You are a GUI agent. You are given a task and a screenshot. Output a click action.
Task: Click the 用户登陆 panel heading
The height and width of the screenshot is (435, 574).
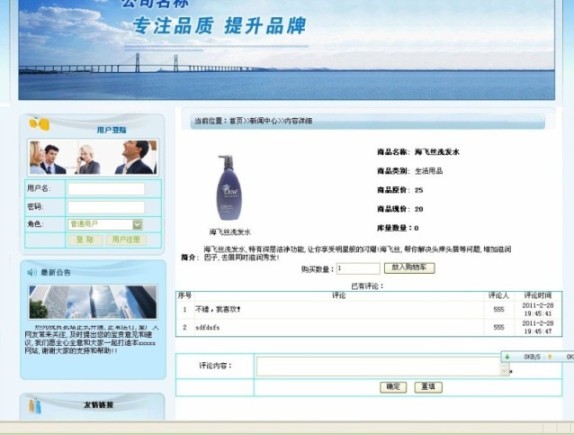[x=112, y=130]
